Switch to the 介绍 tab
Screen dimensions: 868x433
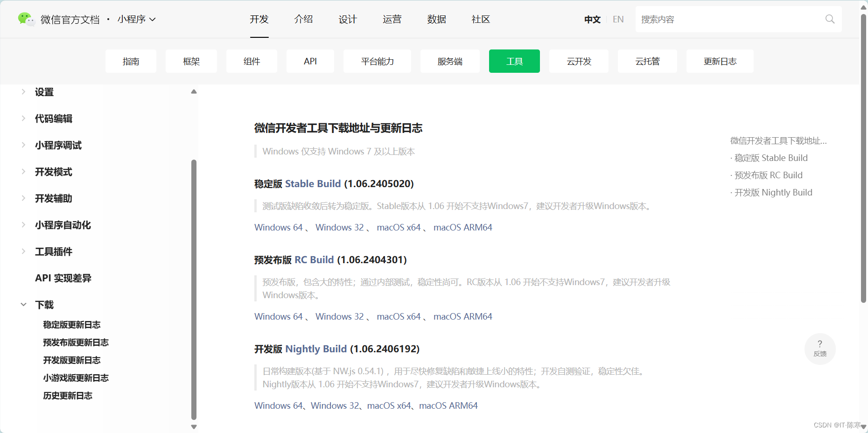click(x=303, y=19)
